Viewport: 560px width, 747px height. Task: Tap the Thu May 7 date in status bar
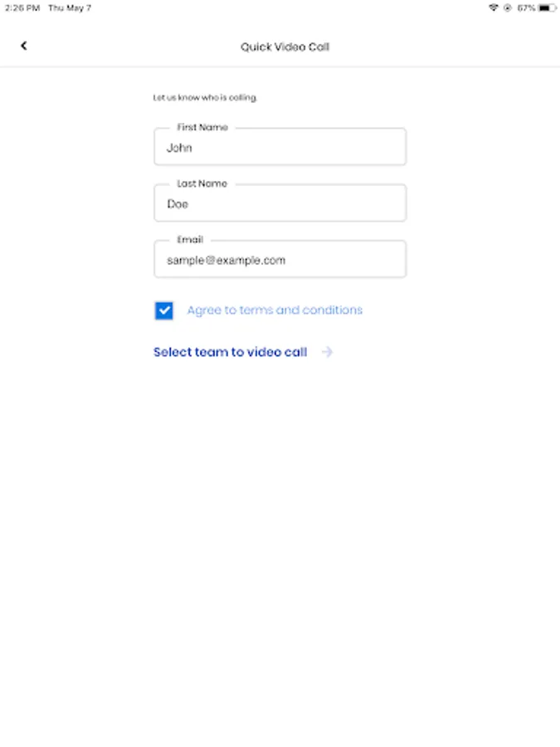(x=70, y=7)
